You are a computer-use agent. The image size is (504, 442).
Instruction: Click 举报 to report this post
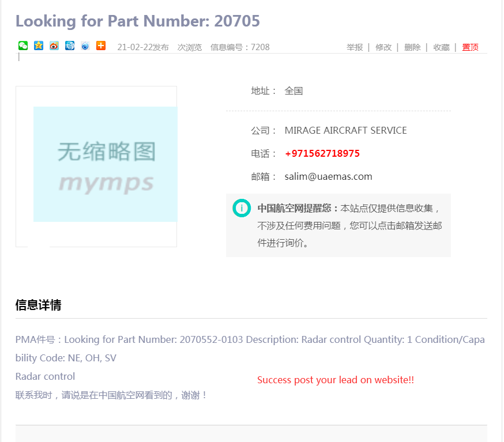pyautogui.click(x=355, y=47)
